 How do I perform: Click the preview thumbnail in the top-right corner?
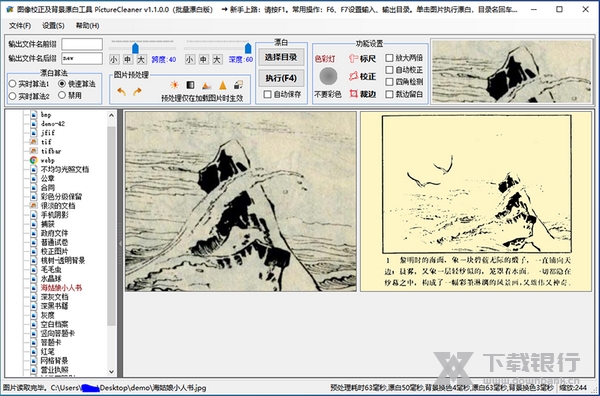pyautogui.click(x=512, y=72)
